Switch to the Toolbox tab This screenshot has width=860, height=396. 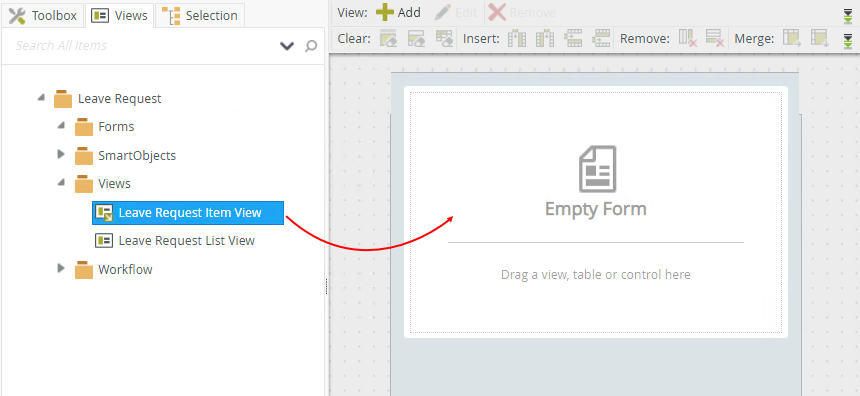tap(43, 15)
